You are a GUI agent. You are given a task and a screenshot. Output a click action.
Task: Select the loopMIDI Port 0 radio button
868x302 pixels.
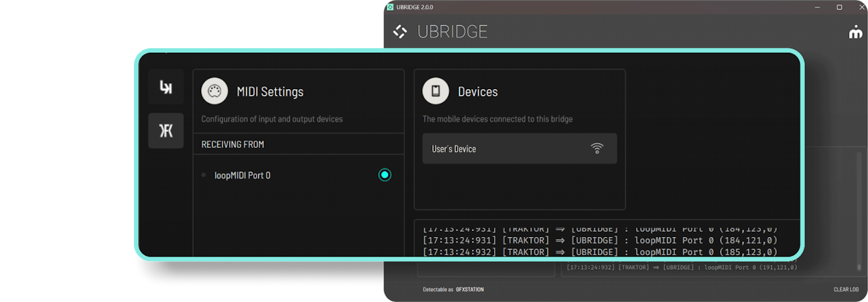pos(385,175)
